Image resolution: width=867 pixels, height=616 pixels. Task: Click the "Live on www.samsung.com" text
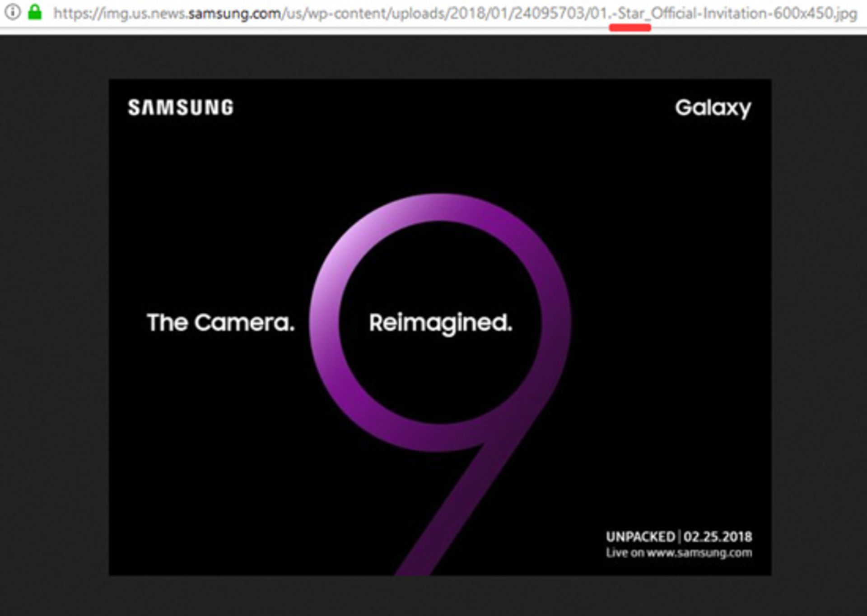[x=679, y=553]
